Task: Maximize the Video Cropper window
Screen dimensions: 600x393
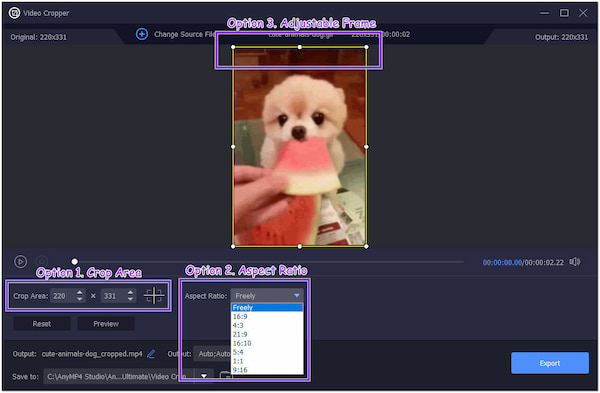Action: tap(564, 13)
